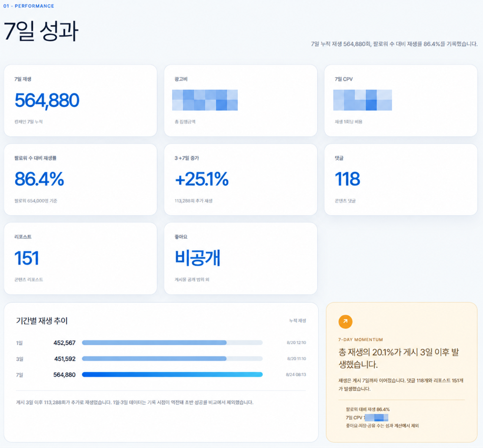Click the 8/24 08:13 timestamp
Image resolution: width=483 pixels, height=448 pixels.
pos(296,375)
